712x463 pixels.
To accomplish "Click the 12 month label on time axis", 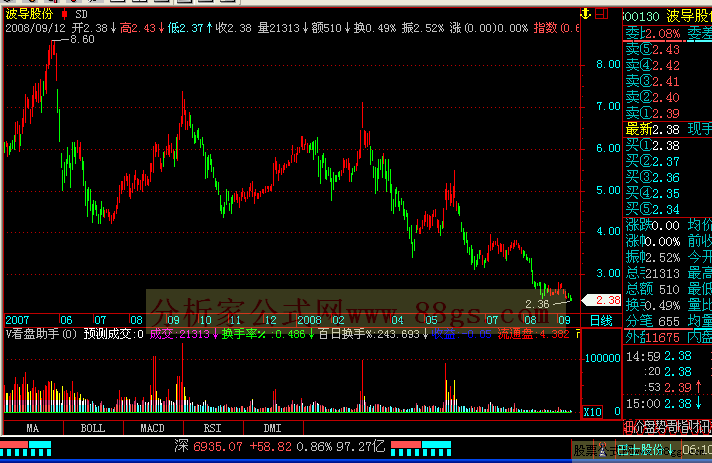I will (271, 320).
